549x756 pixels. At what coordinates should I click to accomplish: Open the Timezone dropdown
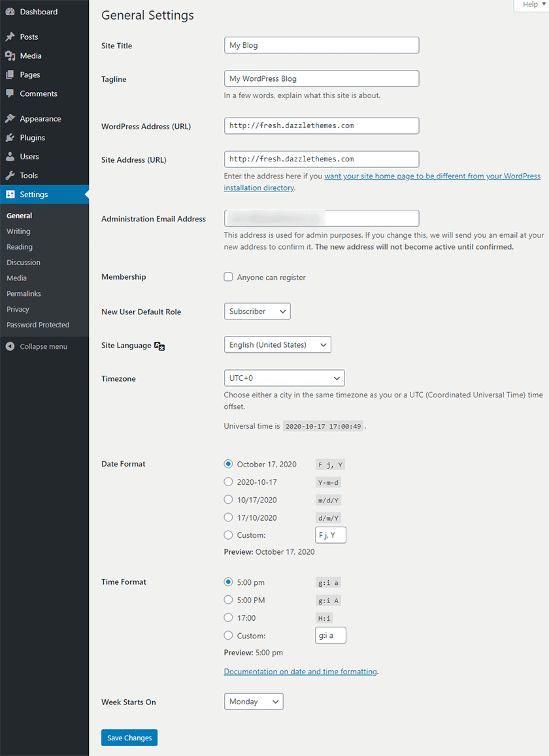coord(284,378)
